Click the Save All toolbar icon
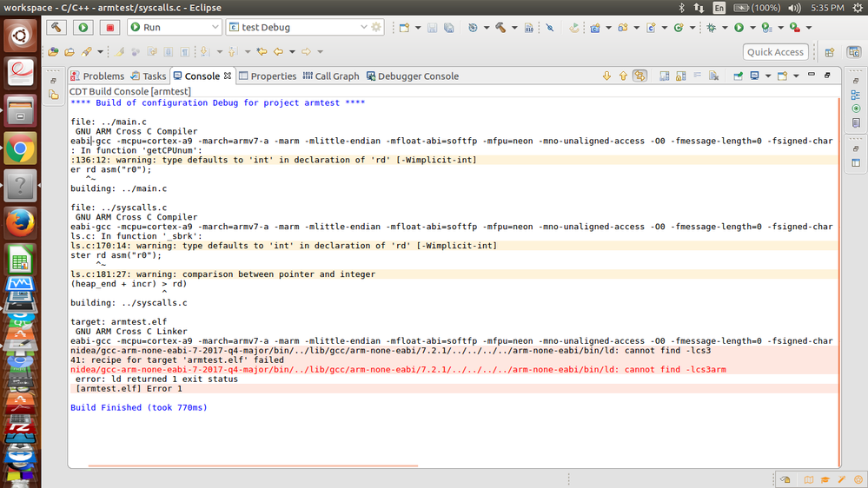This screenshot has height=488, width=868. point(449,28)
